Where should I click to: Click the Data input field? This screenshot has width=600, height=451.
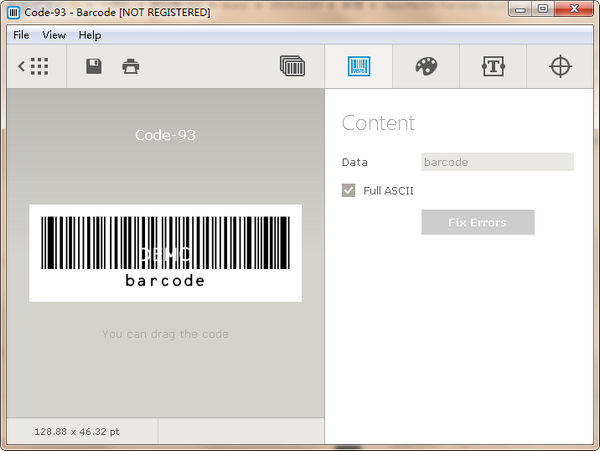497,162
